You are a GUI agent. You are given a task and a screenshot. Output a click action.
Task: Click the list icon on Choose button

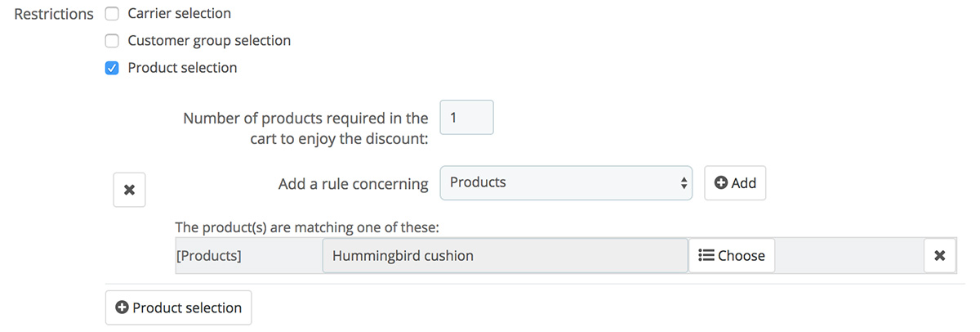click(706, 256)
